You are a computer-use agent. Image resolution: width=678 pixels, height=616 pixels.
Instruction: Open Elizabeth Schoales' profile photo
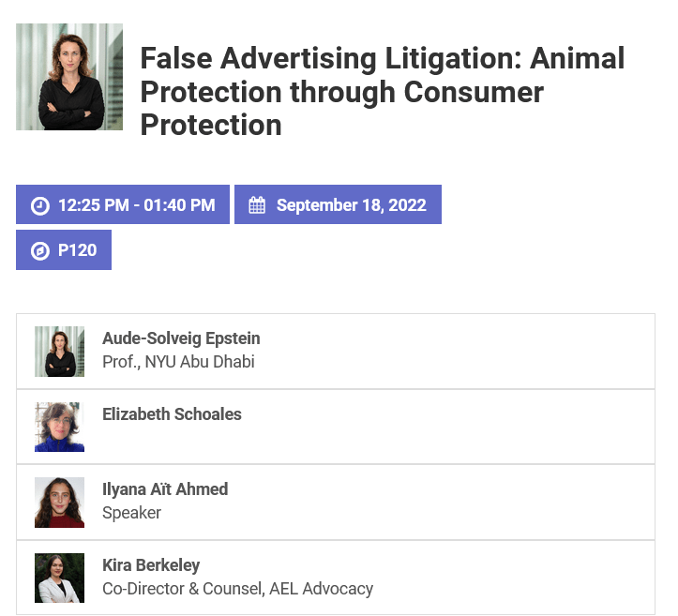click(59, 427)
